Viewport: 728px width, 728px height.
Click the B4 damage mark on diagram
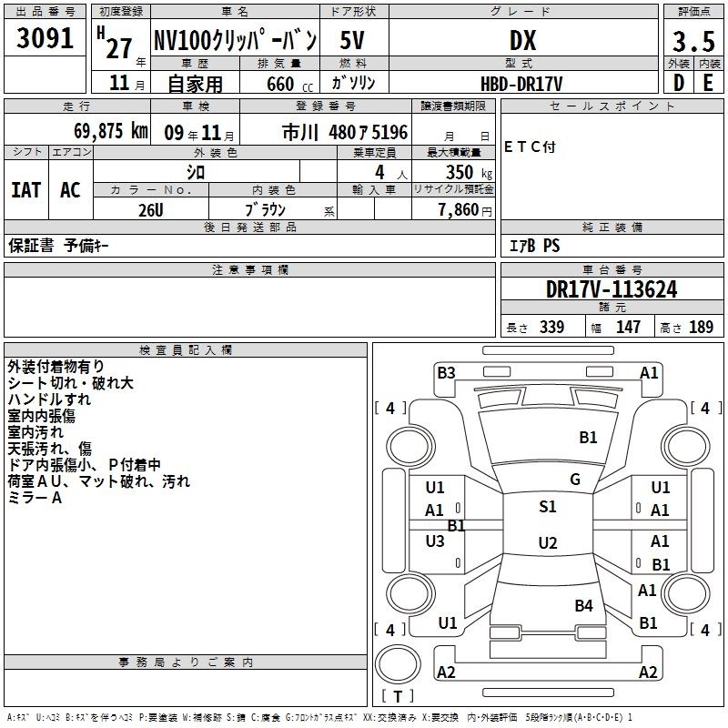[x=583, y=605]
